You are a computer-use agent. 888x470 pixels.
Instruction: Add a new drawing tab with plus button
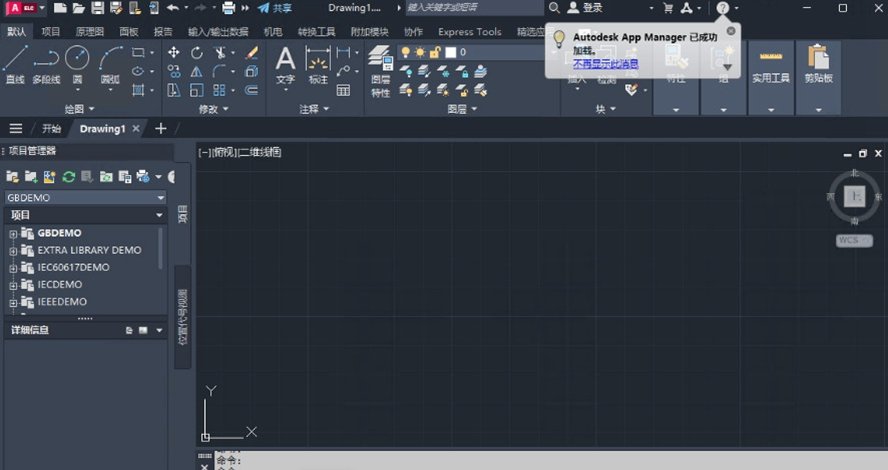(161, 129)
